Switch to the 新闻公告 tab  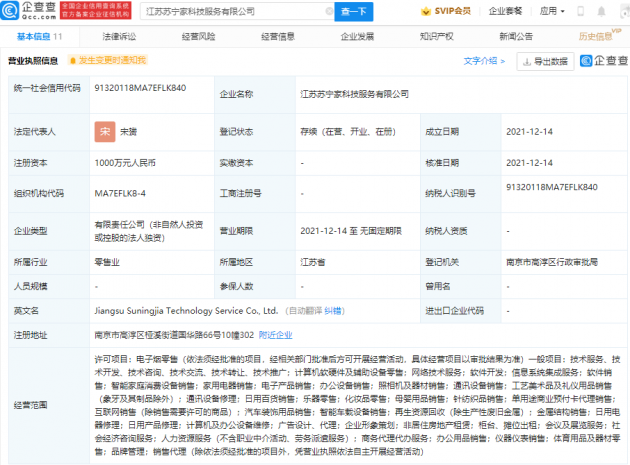pos(516,37)
